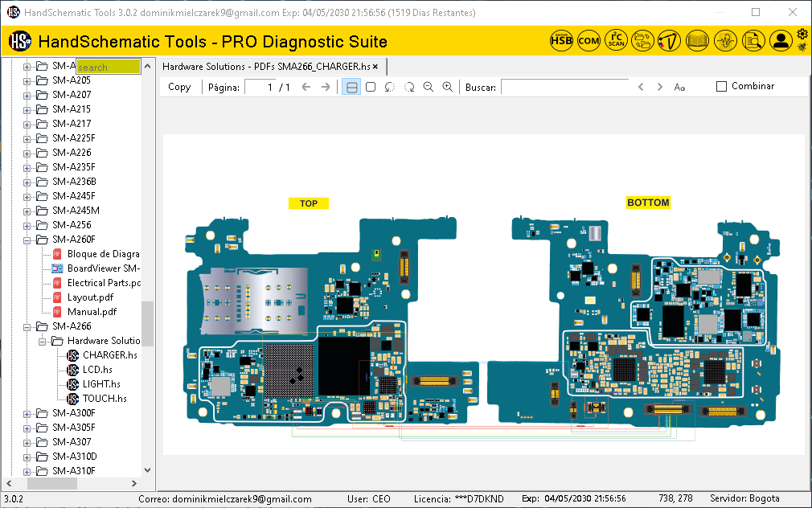Toggle match case Aa option
Image resolution: width=812 pixels, height=508 pixels.
pos(679,87)
